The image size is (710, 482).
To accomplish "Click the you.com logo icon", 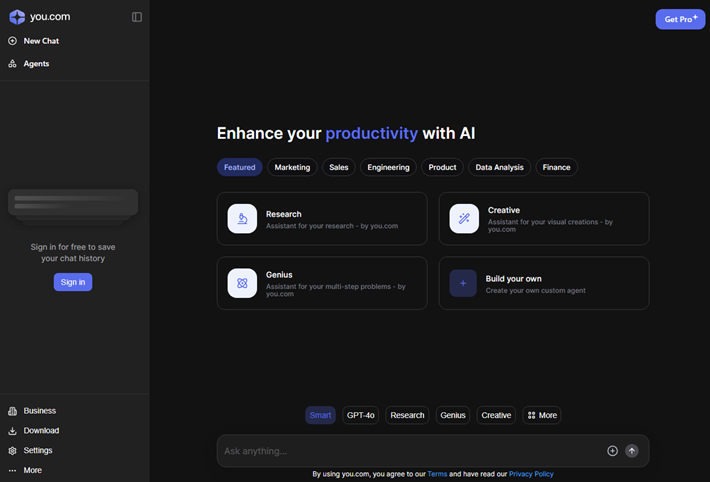I will [17, 17].
